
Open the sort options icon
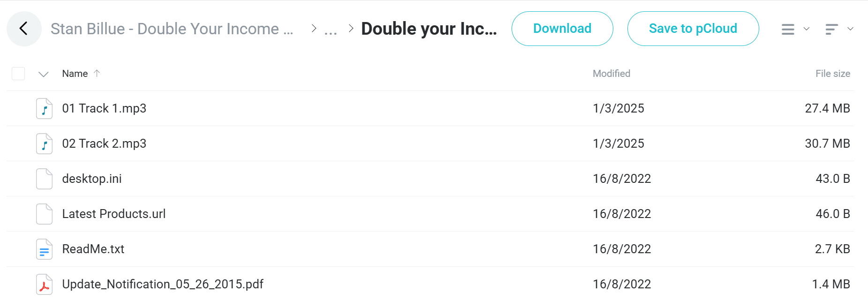(x=831, y=29)
